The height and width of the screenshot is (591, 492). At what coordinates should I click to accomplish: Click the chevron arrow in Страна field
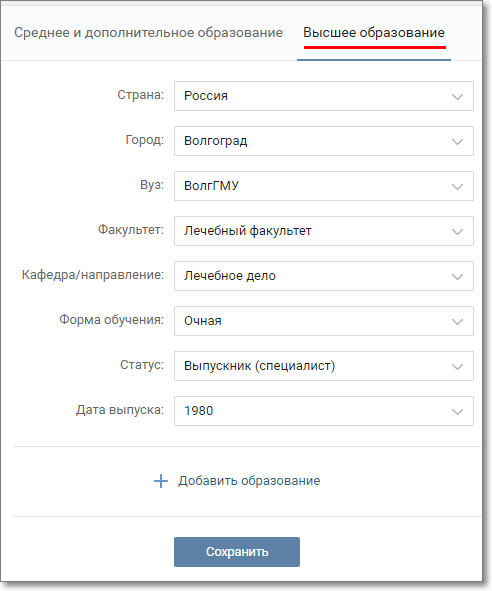click(457, 97)
